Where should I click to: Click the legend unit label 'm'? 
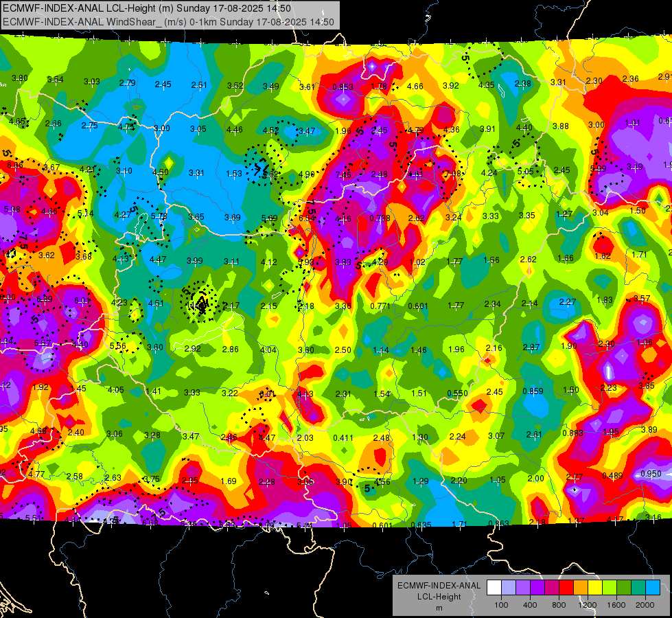point(439,608)
